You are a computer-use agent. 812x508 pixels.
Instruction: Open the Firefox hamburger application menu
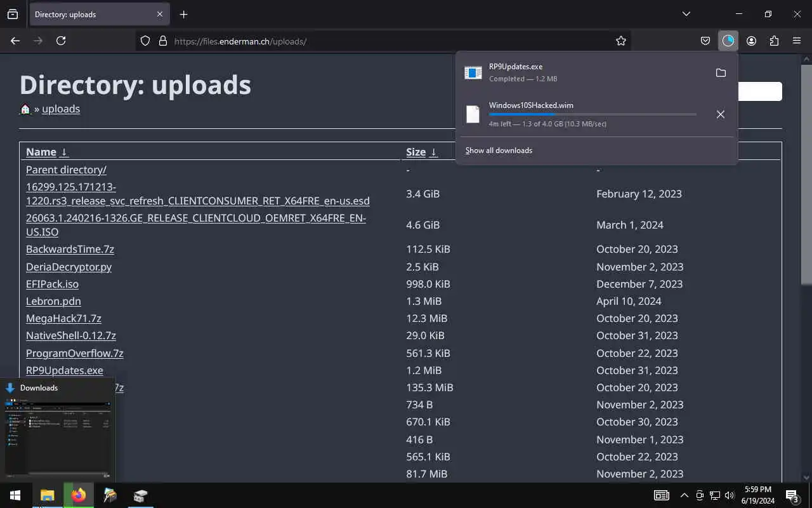pos(797,41)
